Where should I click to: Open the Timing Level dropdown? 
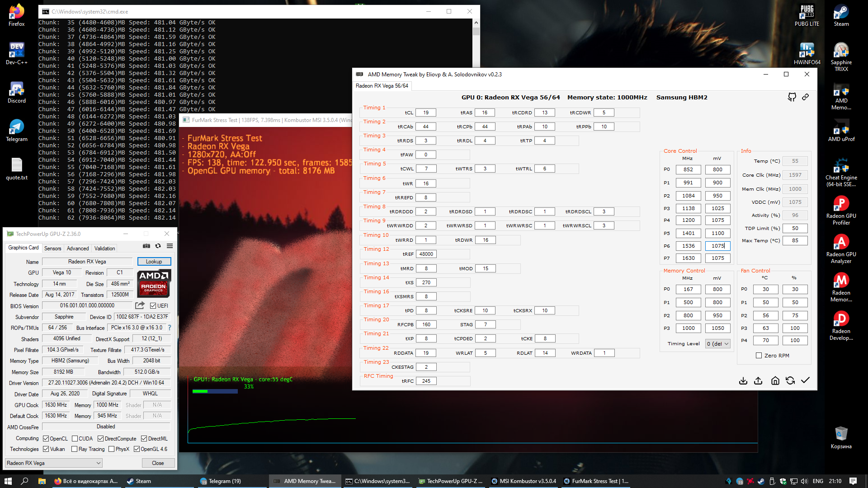pyautogui.click(x=718, y=344)
